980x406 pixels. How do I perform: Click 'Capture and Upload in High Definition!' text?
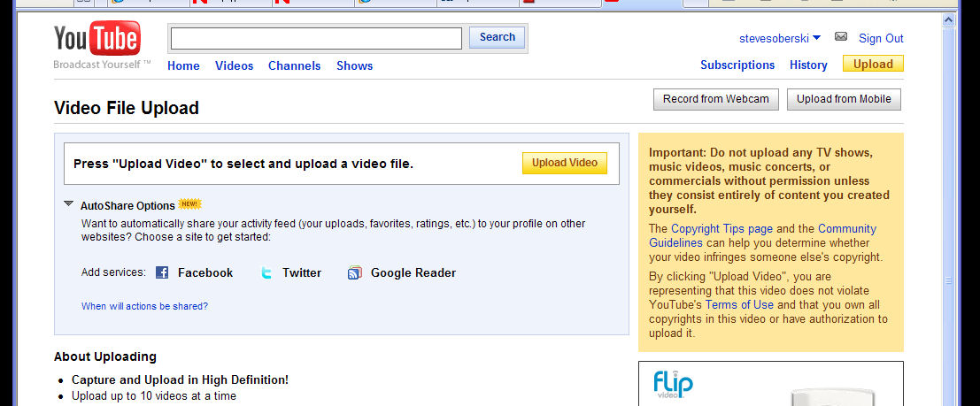(x=180, y=379)
